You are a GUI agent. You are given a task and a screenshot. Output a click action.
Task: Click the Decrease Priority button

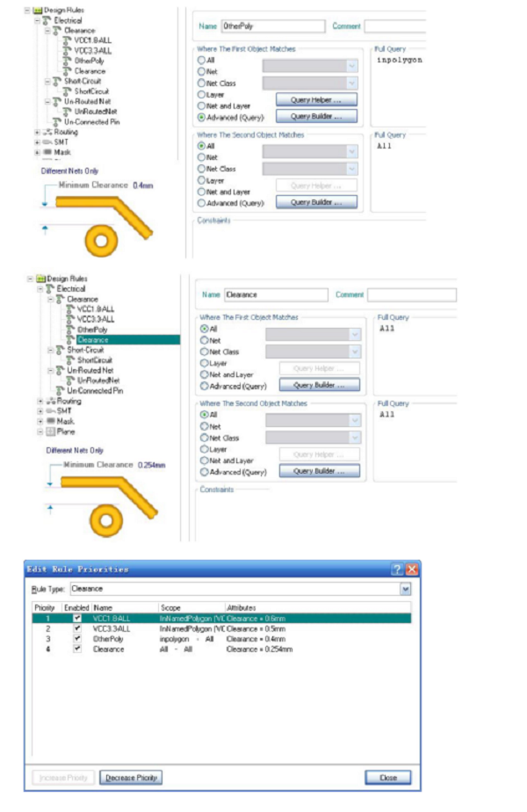(132, 778)
